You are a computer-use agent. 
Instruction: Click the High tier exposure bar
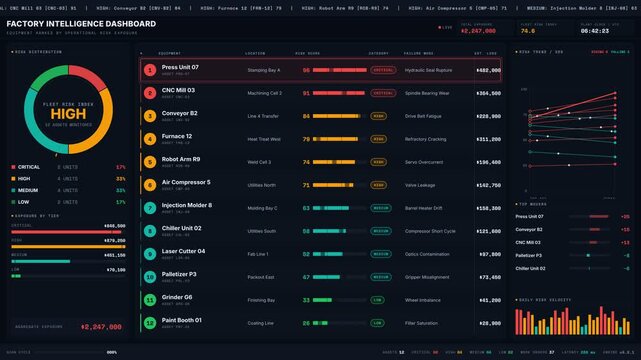point(68,247)
